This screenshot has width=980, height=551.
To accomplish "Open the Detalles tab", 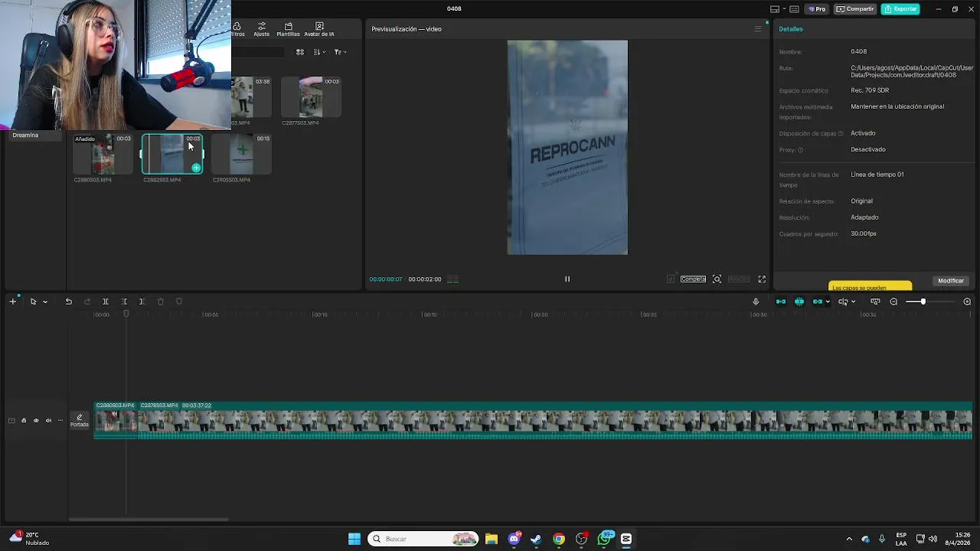I will 791,29.
